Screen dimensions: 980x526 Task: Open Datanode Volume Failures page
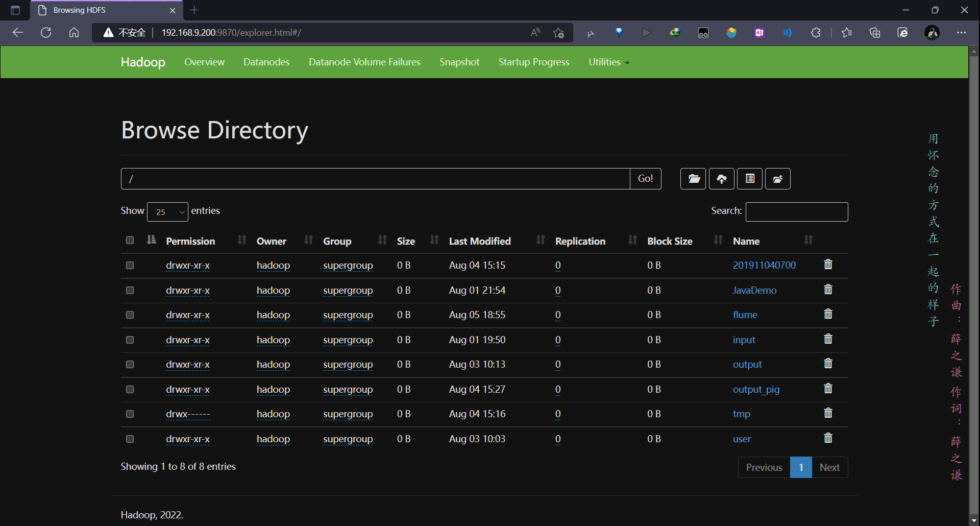(x=364, y=62)
